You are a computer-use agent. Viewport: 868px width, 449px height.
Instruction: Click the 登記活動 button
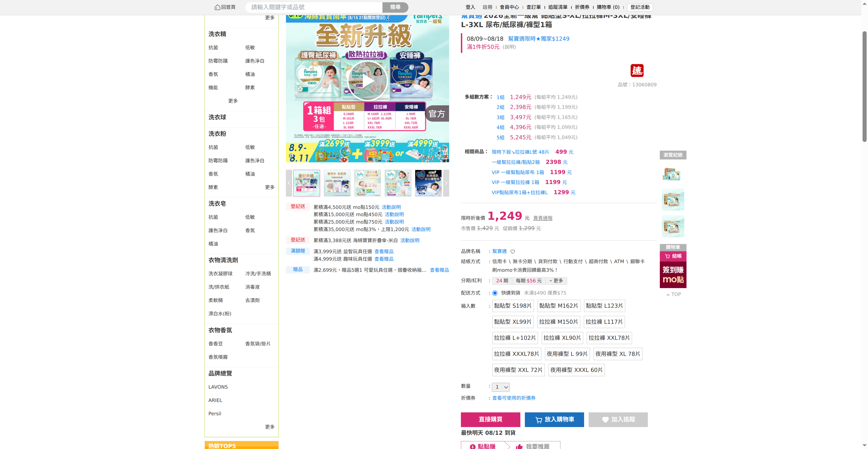tap(640, 7)
